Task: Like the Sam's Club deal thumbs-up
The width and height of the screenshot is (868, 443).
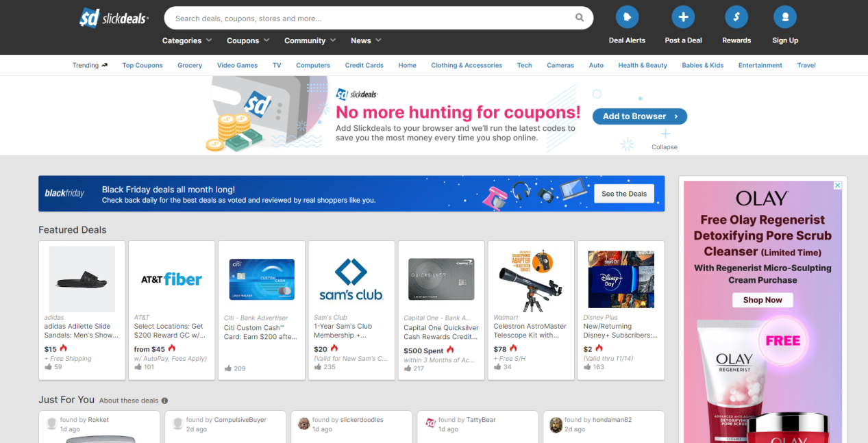Action: (x=318, y=367)
